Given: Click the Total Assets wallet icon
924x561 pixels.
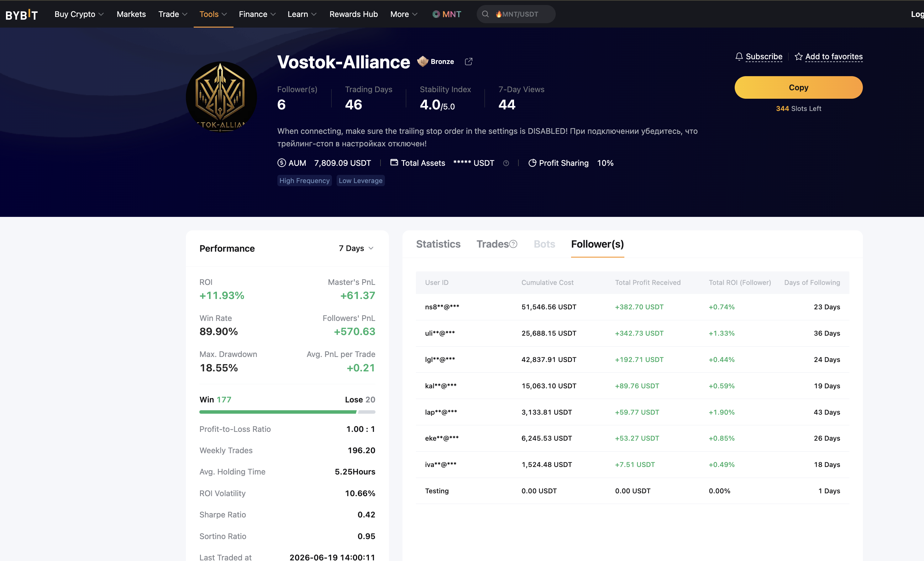Looking at the screenshot, I should [x=394, y=162].
